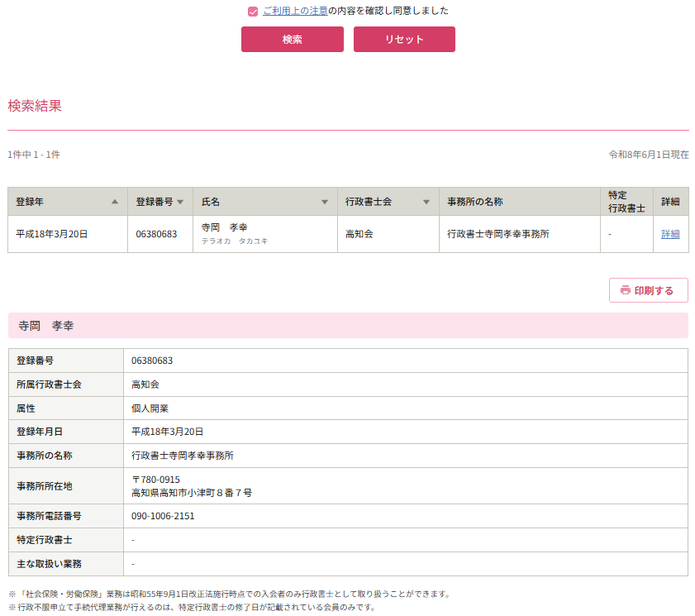Select 個人開業 attribute value
This screenshot has width=695, height=616.
150,408
